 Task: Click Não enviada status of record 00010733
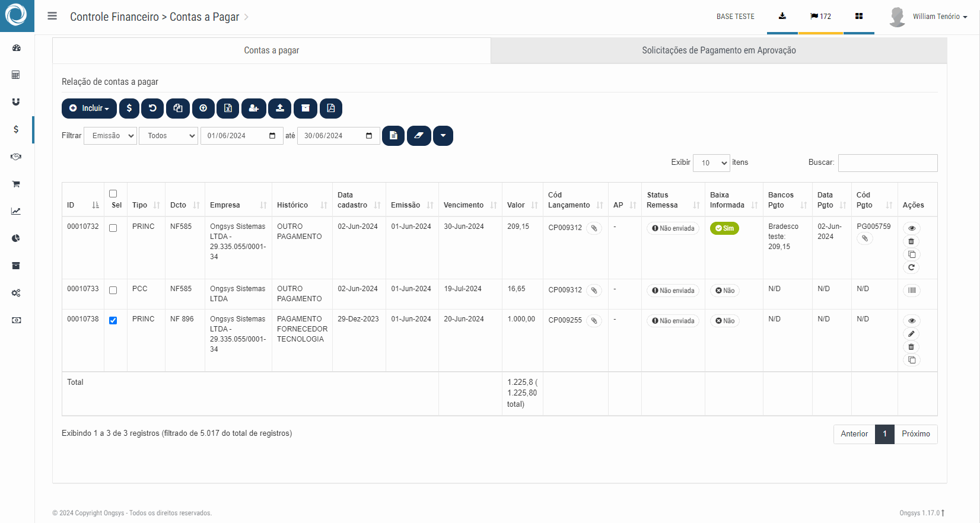coord(673,291)
